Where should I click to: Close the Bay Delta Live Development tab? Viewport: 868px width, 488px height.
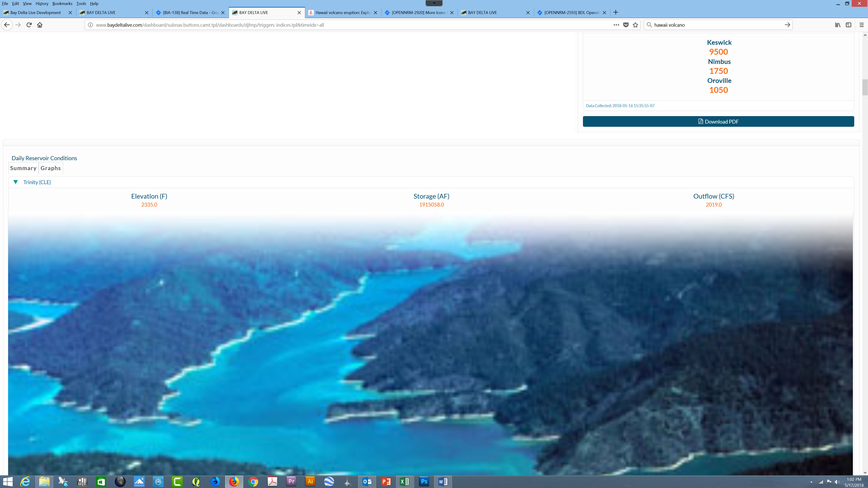pyautogui.click(x=70, y=12)
